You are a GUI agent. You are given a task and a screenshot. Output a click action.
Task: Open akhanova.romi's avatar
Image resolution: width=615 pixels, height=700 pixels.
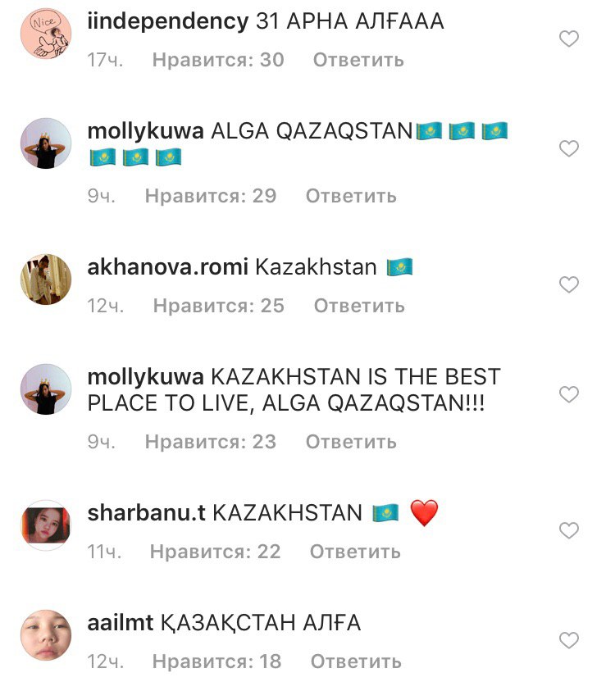point(46,280)
